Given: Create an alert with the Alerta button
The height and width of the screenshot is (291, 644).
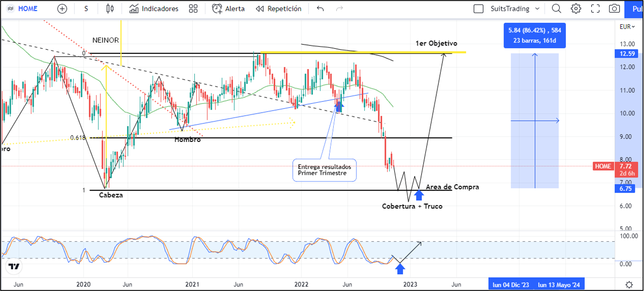Looking at the screenshot, I should 228,9.
